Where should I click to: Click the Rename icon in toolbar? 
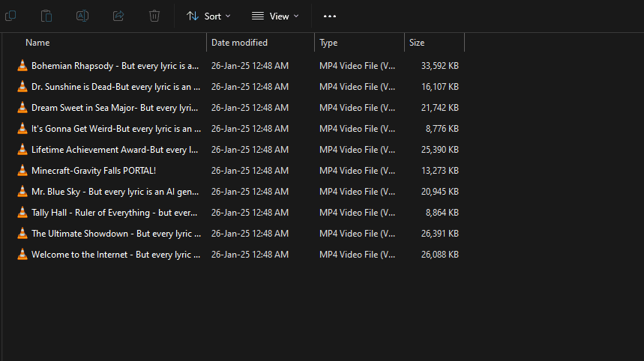82,16
